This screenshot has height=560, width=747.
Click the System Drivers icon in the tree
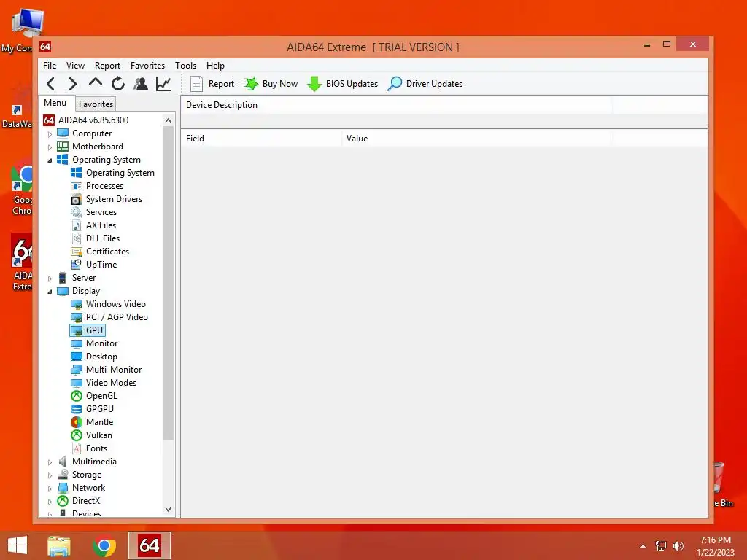(76, 199)
